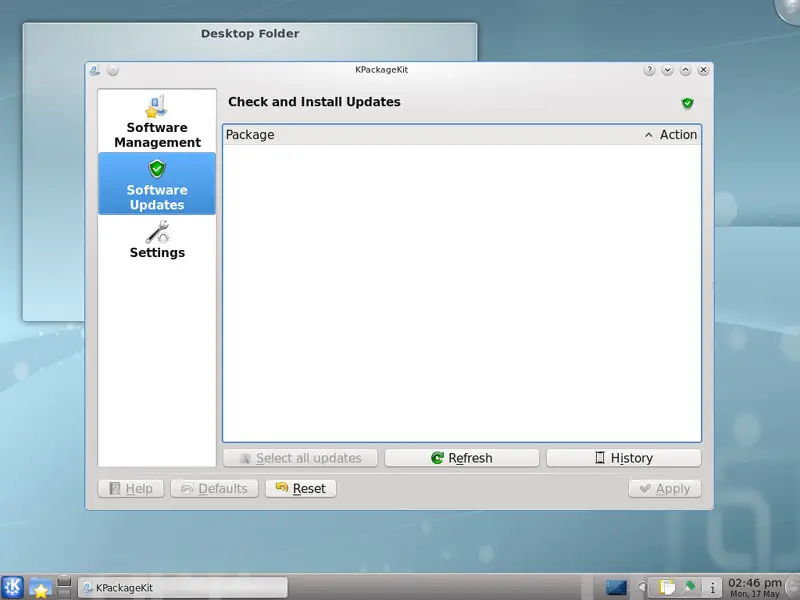The height and width of the screenshot is (600, 800).
Task: Open the Software Management section
Action: [157, 121]
